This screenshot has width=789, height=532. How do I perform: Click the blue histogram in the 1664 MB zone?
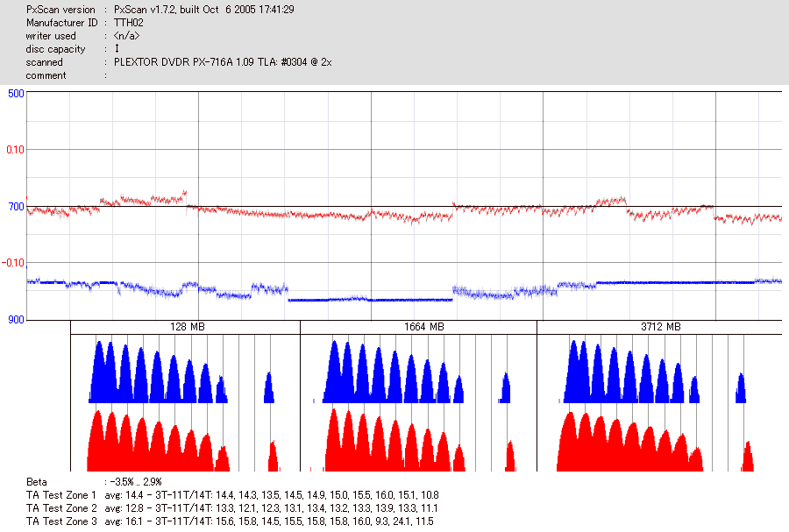tap(412, 372)
